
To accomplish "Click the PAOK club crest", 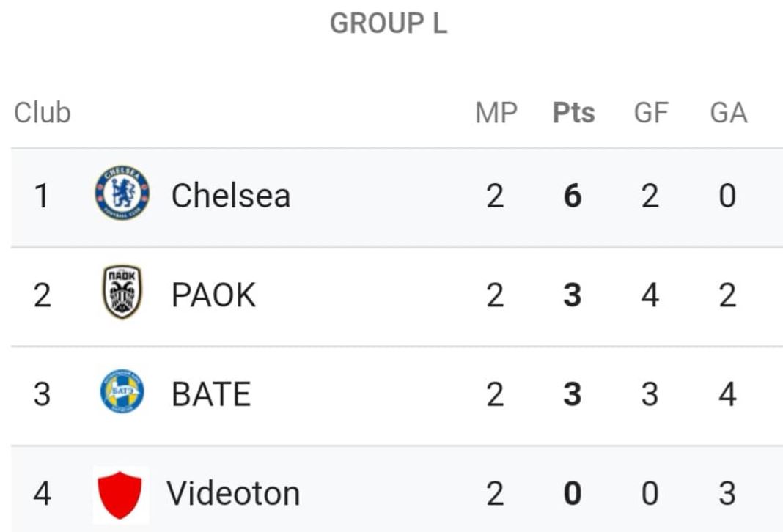I will click(x=122, y=292).
